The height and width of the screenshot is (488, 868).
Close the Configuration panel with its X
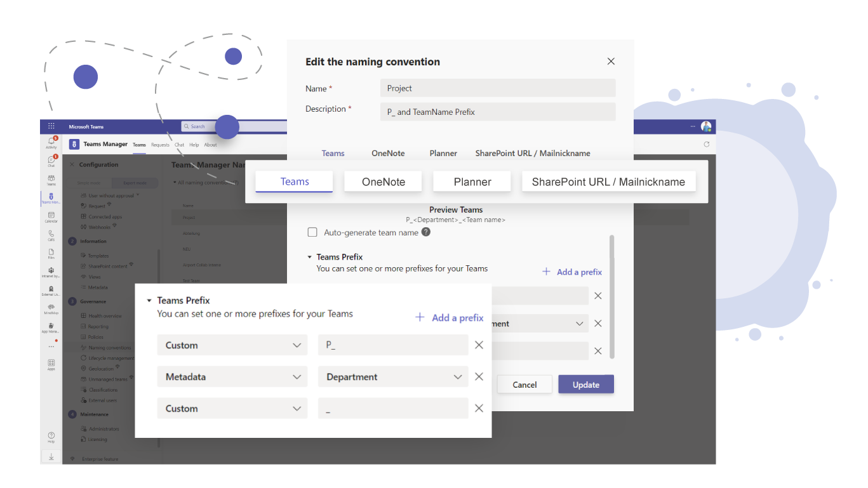[72, 164]
